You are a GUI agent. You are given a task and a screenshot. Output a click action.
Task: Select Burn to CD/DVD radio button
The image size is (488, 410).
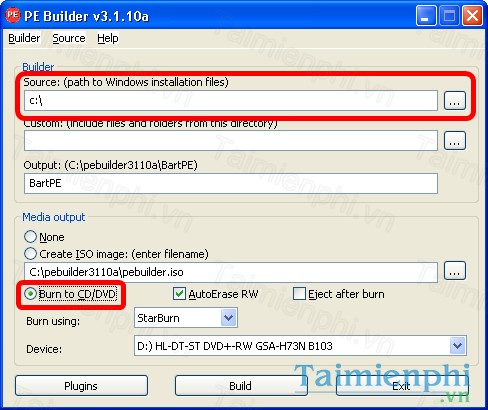point(31,294)
